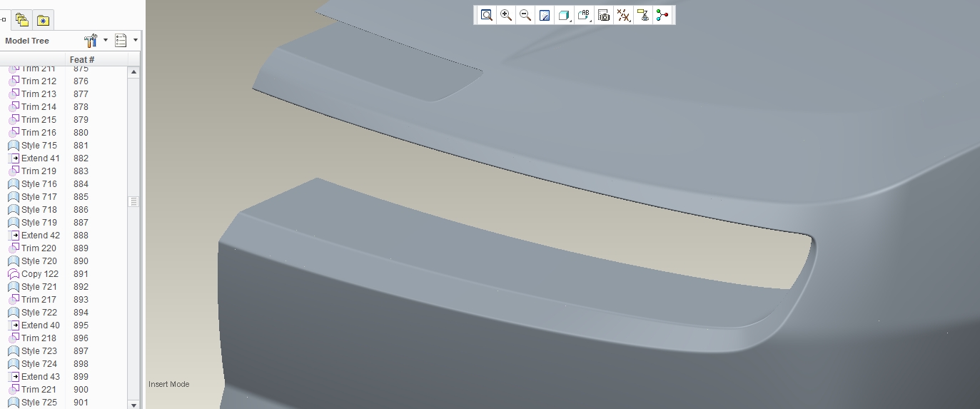The height and width of the screenshot is (409, 980).
Task: Select the Trim 213 feature
Action: click(32, 94)
